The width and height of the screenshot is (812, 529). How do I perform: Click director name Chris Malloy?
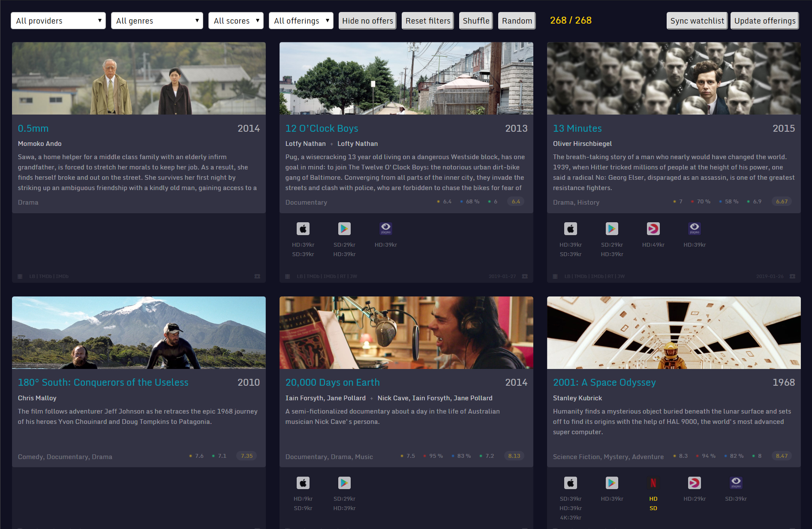point(37,398)
